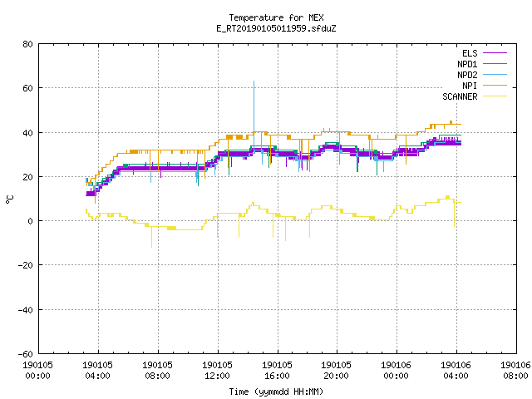Image resolution: width=532 pixels, height=399 pixels.
Task: Click the orange NPI legend line sample
Action: coord(495,86)
